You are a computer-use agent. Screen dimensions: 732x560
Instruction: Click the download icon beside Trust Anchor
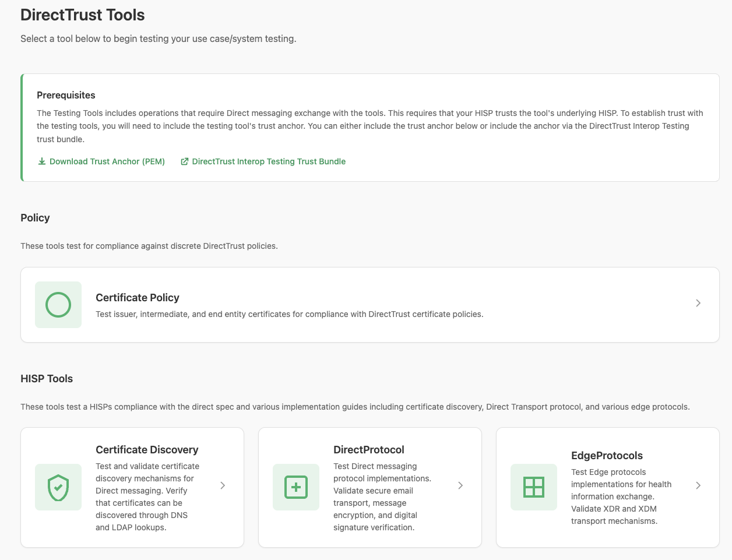point(42,161)
